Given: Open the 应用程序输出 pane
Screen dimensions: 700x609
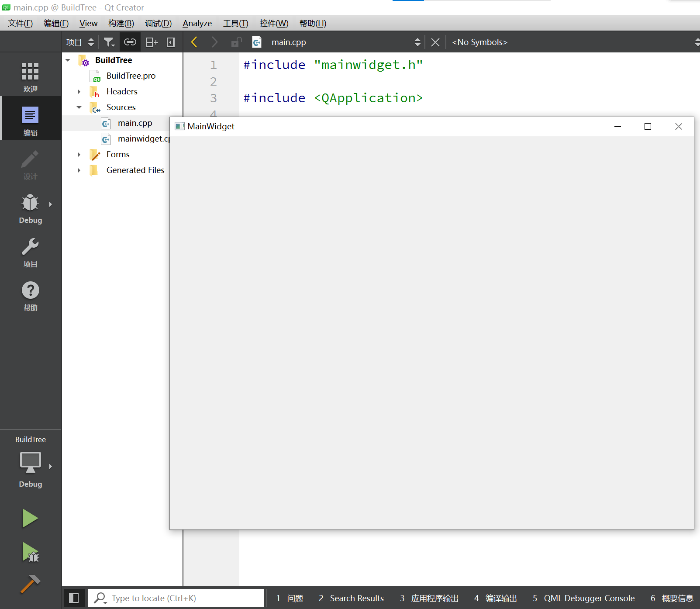Looking at the screenshot, I should (x=429, y=598).
